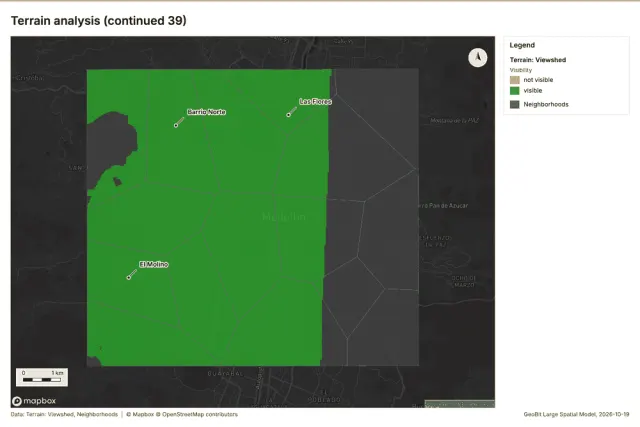This screenshot has height=427, width=640.
Task: Click the 'not visible' tan legend swatch
Action: pyautogui.click(x=515, y=80)
